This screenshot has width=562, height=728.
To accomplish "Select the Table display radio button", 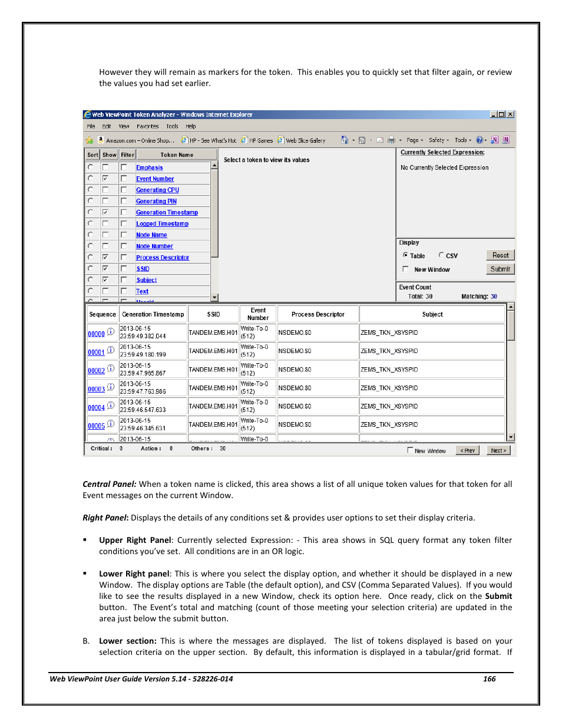I will [405, 255].
